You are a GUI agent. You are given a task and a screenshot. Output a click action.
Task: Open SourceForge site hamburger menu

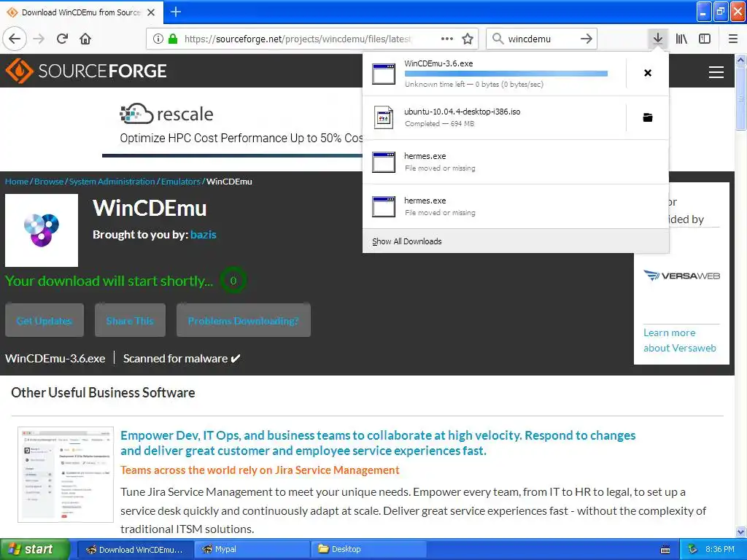coord(716,72)
